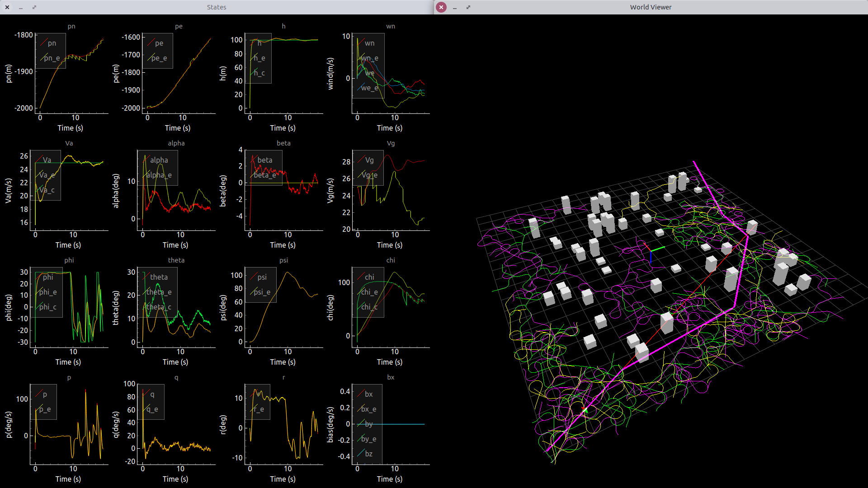Click the States window title bar
Screen dimensions: 868x488
click(x=217, y=7)
